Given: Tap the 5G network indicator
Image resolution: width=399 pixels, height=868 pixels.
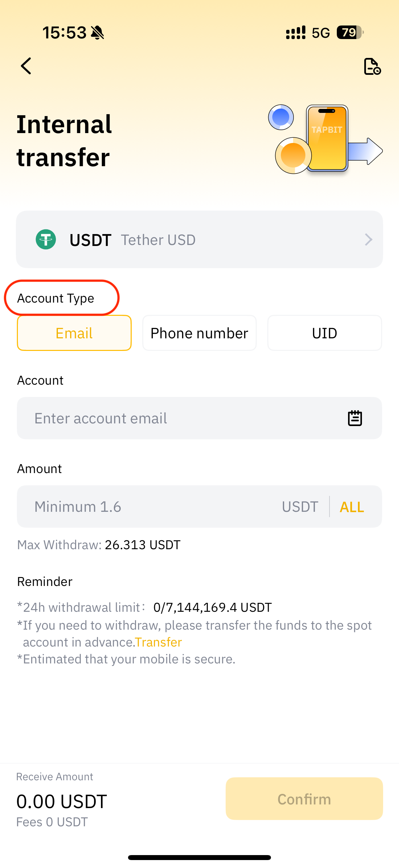Looking at the screenshot, I should point(322,32).
